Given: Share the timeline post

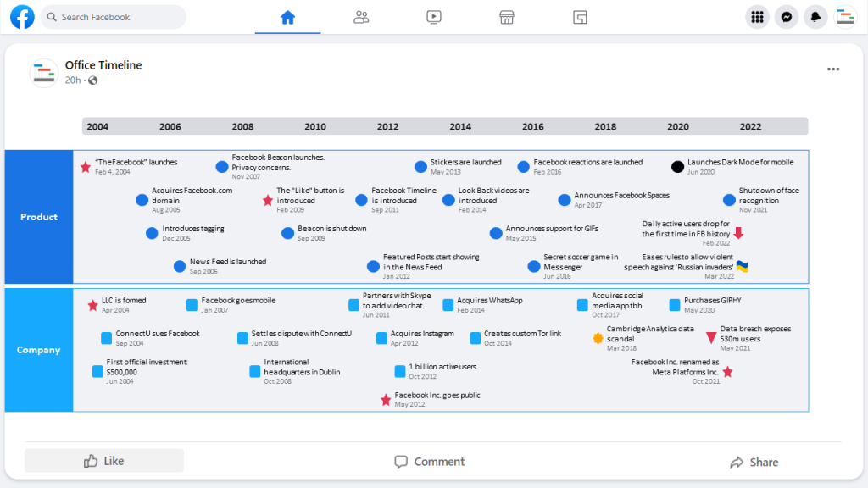Looking at the screenshot, I should pyautogui.click(x=754, y=462).
